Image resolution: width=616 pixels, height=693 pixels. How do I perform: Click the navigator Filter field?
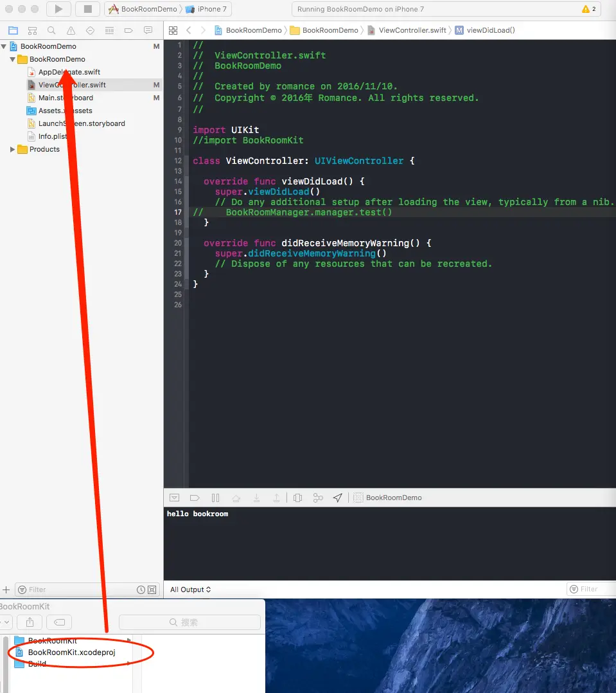87,589
